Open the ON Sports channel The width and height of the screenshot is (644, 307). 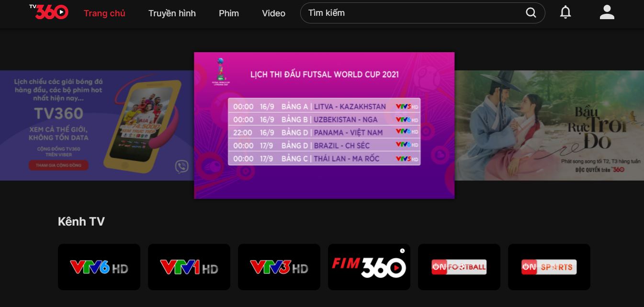pyautogui.click(x=549, y=267)
